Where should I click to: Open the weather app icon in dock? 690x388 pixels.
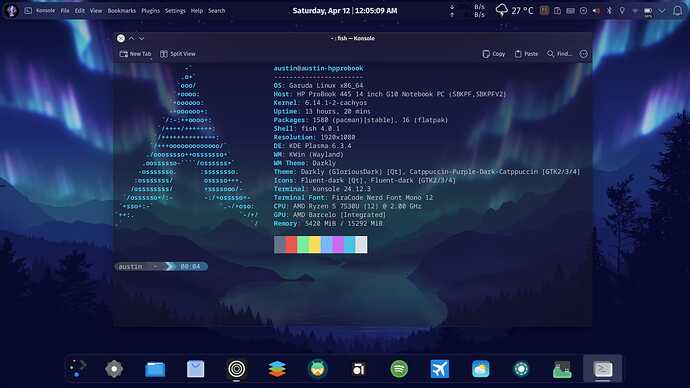coord(481,369)
